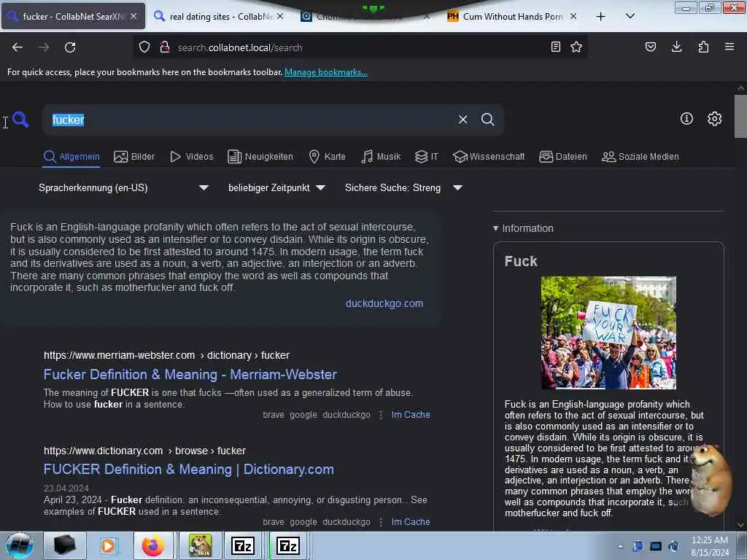
Task: Open a new browser tab
Action: coord(601,17)
